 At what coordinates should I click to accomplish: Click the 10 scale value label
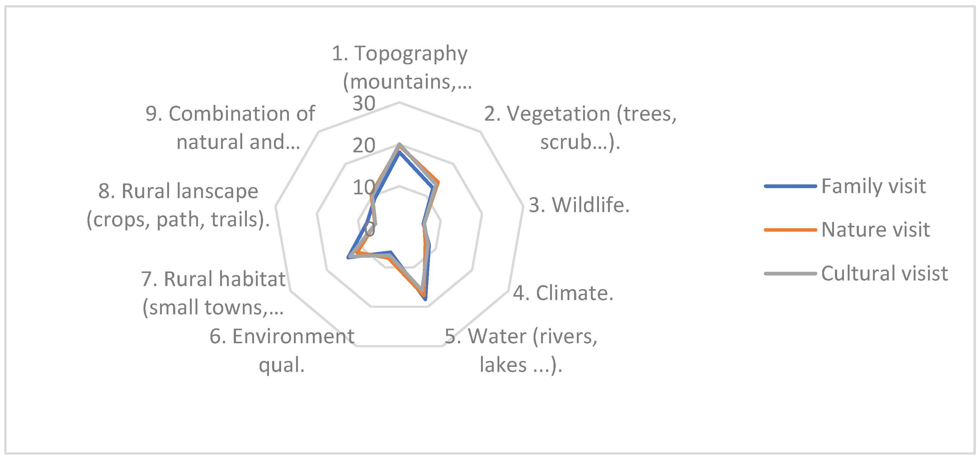(364, 187)
